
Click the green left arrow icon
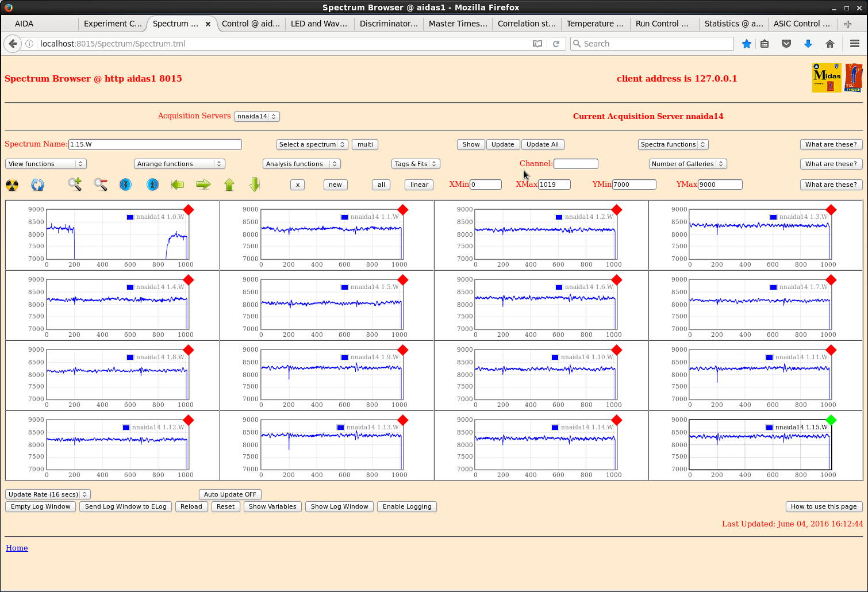(x=178, y=184)
